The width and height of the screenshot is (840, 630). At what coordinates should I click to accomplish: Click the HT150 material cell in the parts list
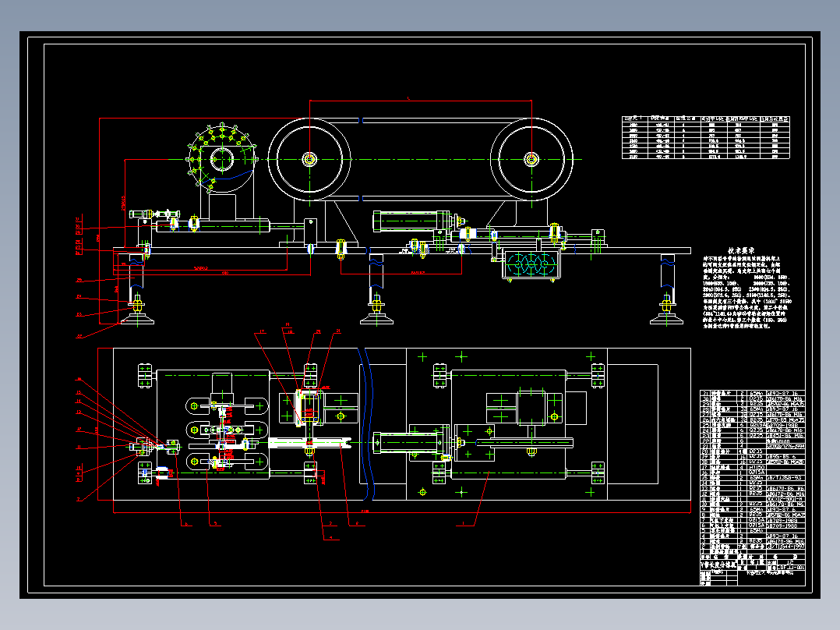[x=757, y=468]
